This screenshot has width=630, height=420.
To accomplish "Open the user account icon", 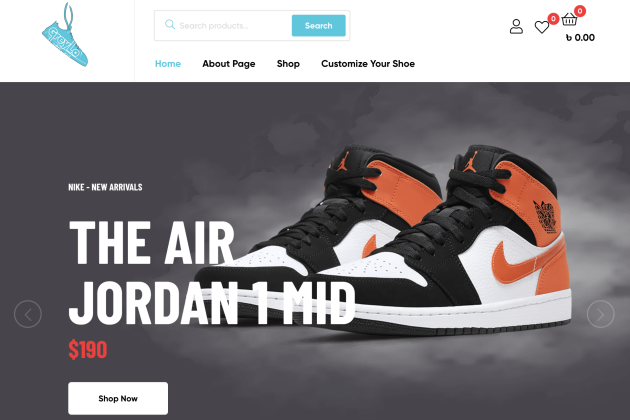I will click(516, 27).
